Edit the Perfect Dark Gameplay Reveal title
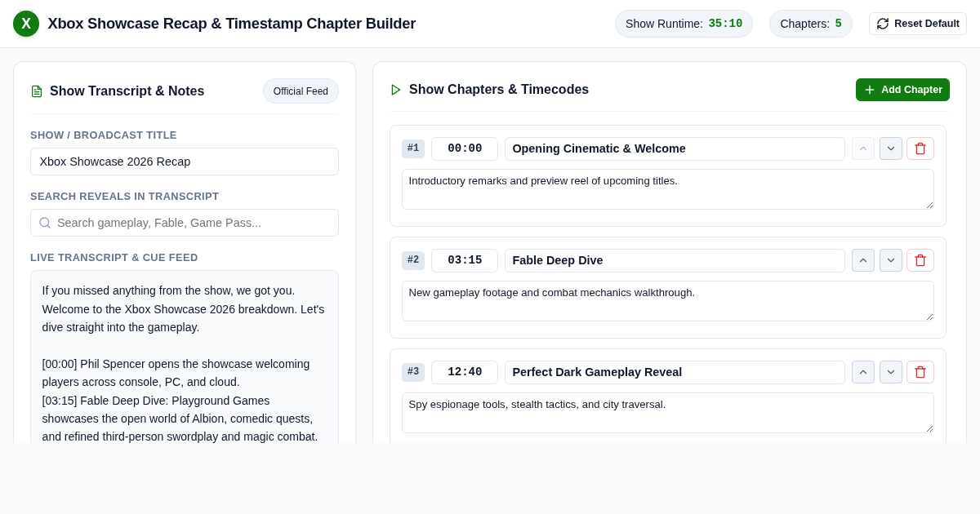Viewport: 980px width, 514px height. [x=675, y=372]
